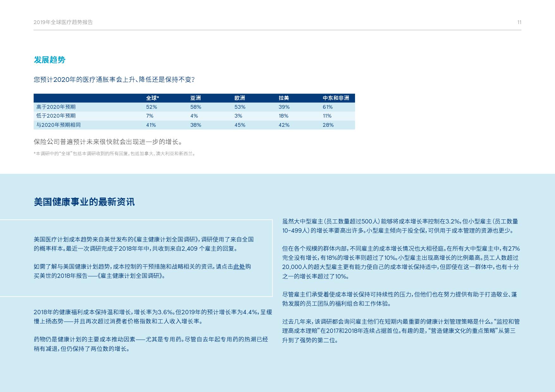Click the sentence 保险公司普遍预计未来很快就会出现进一步的增长
This screenshot has width=555, height=392.
108,142
